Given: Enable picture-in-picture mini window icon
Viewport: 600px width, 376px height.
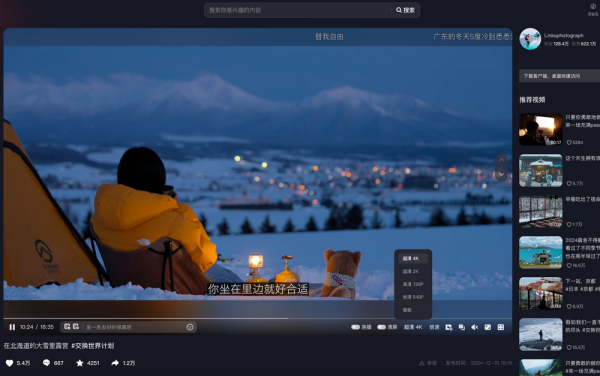Looking at the screenshot, I should (462, 327).
